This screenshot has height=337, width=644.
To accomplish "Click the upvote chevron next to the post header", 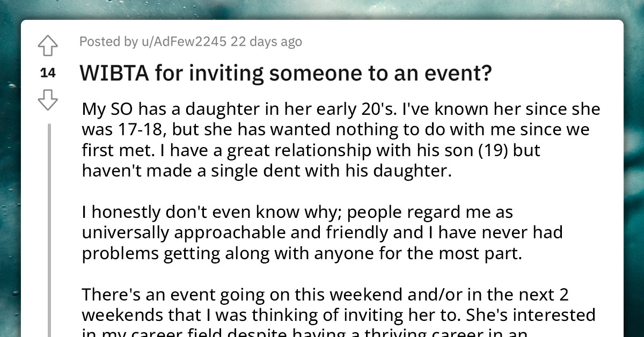I will 48,46.
